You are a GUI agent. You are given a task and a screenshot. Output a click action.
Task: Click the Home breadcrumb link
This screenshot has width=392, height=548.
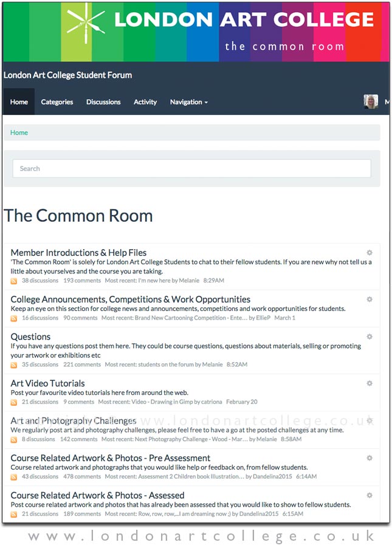[x=19, y=132]
